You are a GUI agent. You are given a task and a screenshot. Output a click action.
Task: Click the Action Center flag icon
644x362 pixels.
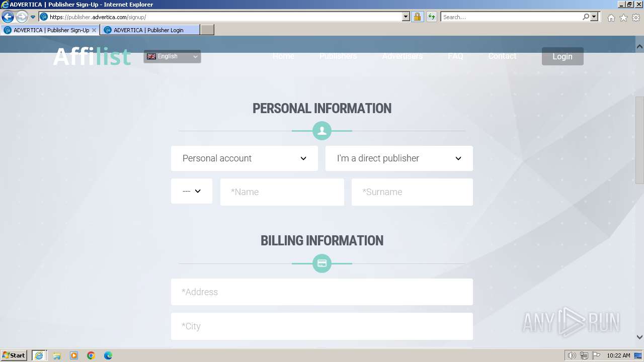596,355
